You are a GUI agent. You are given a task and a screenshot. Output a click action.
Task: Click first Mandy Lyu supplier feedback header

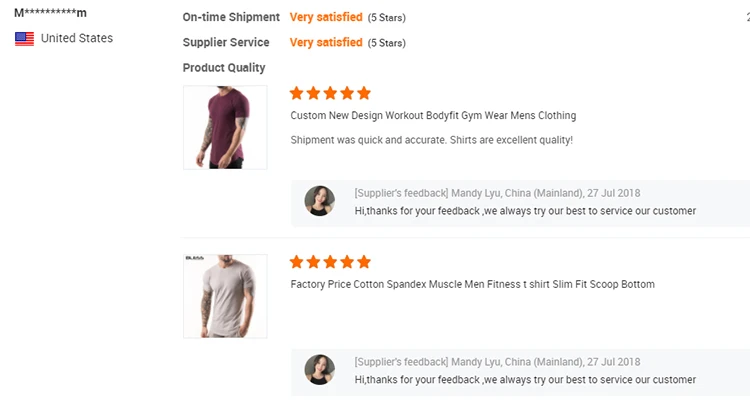pyautogui.click(x=497, y=193)
